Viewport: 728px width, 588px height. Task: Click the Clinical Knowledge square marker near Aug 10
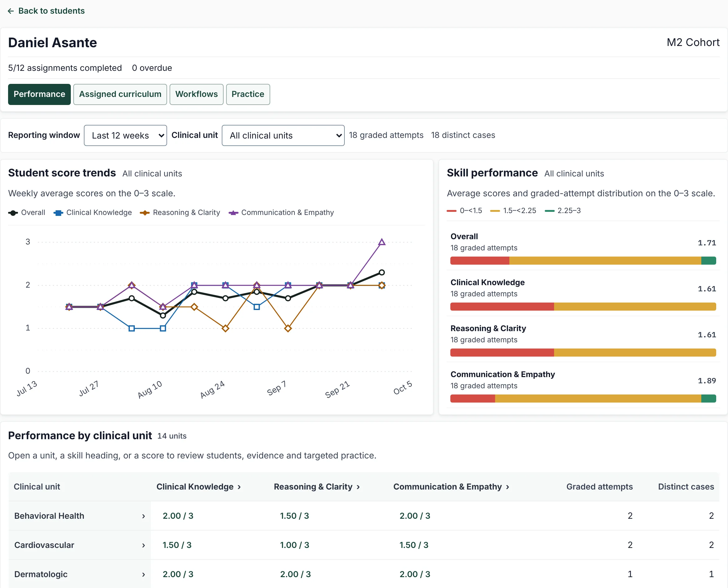point(163,328)
